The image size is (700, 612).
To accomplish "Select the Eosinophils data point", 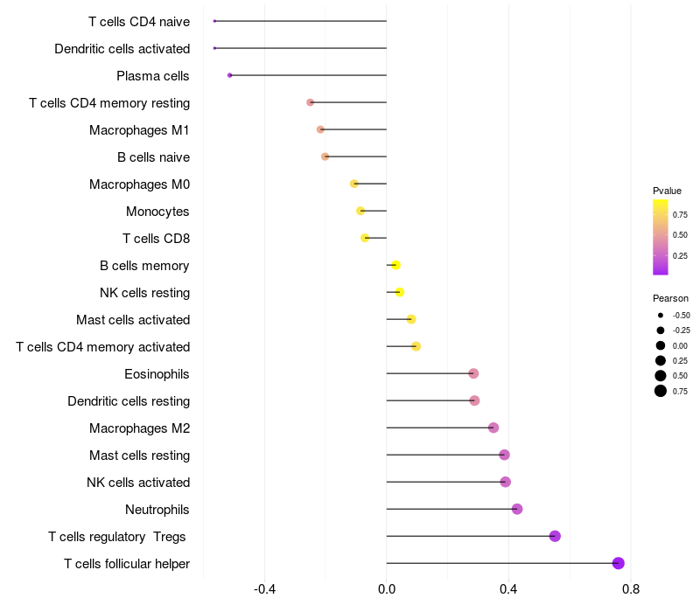I will [x=473, y=373].
